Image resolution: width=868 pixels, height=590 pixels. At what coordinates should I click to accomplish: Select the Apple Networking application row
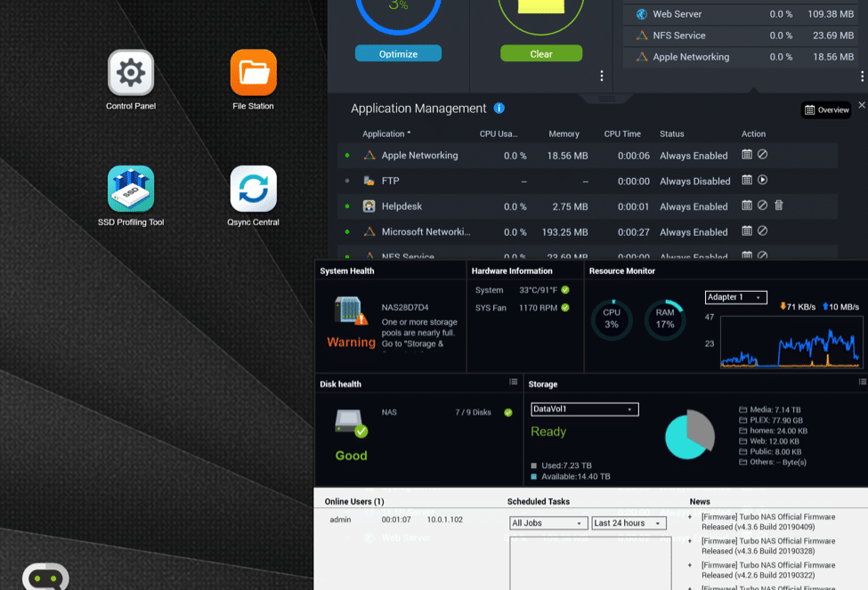coord(588,156)
